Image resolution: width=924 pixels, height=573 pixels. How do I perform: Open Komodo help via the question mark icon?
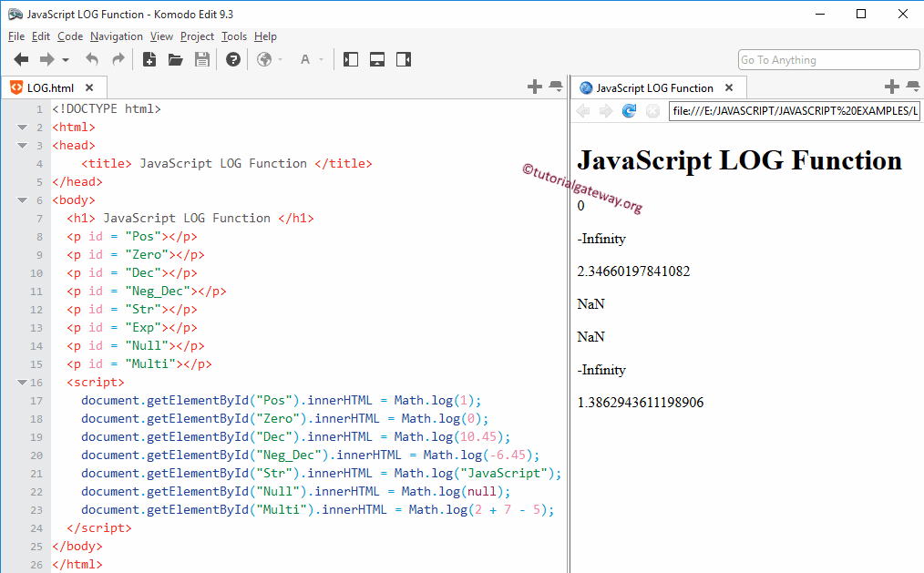[232, 59]
